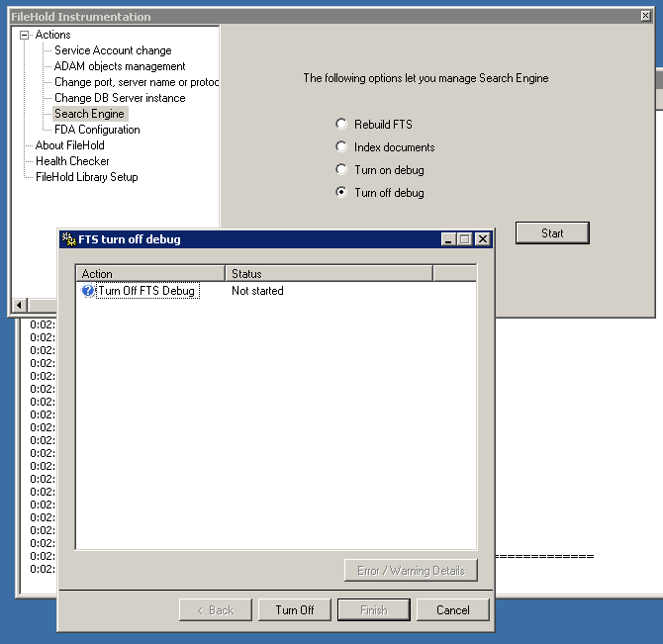Image resolution: width=663 pixels, height=644 pixels.
Task: Maximize the FTS turn off debug dialog
Action: [x=464, y=239]
